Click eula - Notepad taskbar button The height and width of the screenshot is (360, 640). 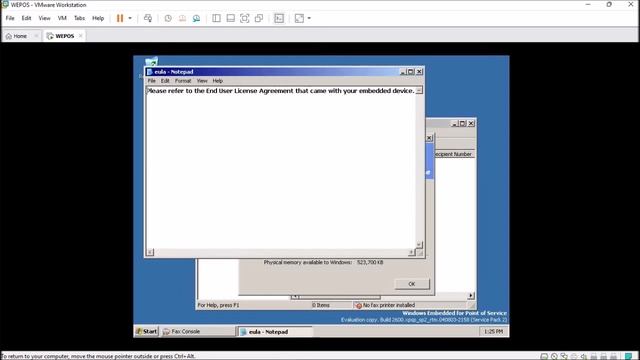pos(275,331)
